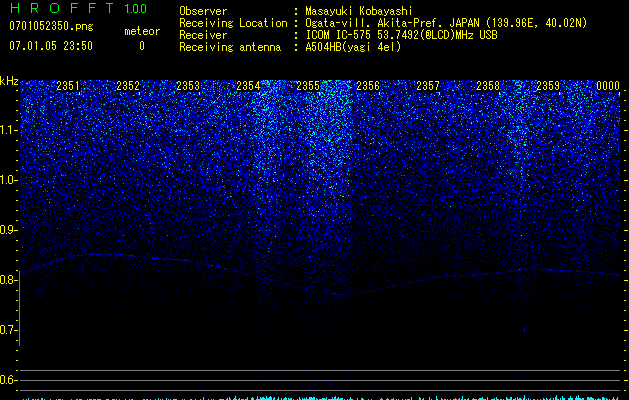Click the 2351 time marker

68,86
